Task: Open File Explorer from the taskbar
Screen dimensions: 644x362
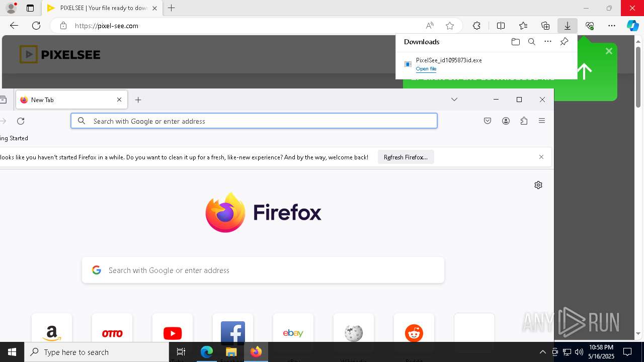Action: (x=231, y=352)
